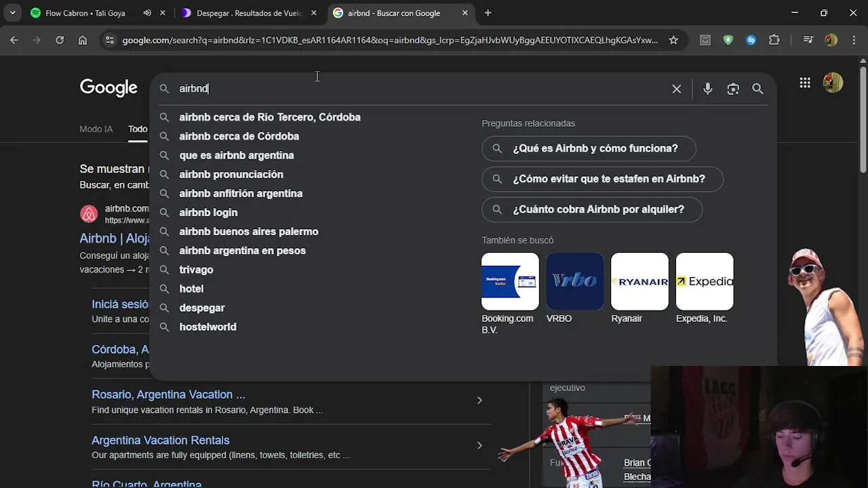
Task: Expand Rosario, Argentina Vacation chevron
Action: tap(479, 401)
